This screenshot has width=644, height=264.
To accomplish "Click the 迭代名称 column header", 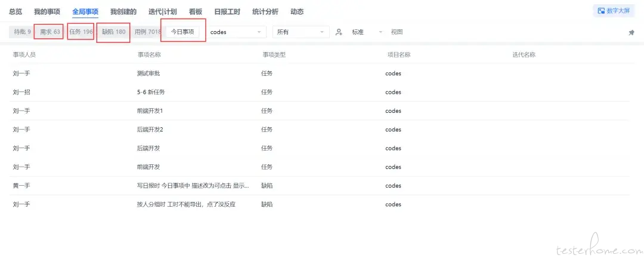I will 524,55.
